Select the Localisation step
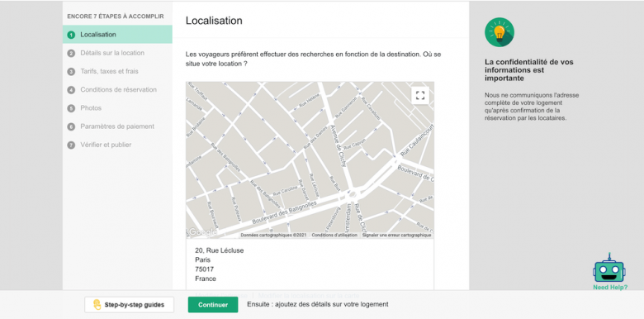The width and height of the screenshot is (644, 319). point(117,35)
